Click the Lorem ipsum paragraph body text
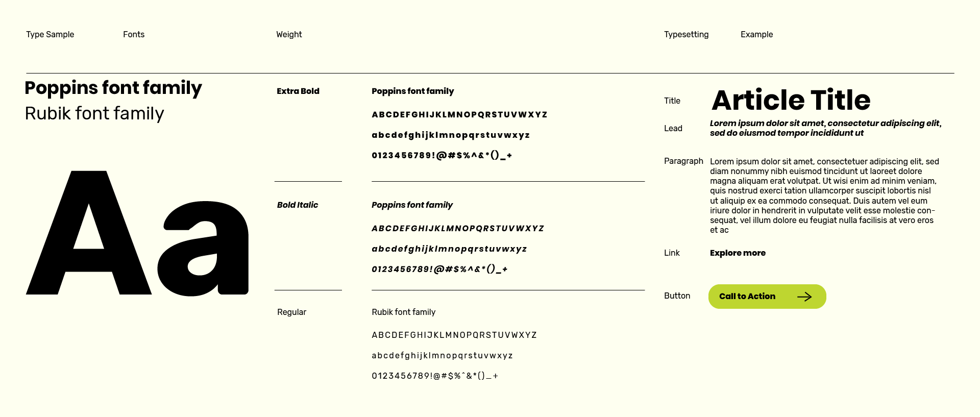This screenshot has width=980, height=417. coord(824,195)
